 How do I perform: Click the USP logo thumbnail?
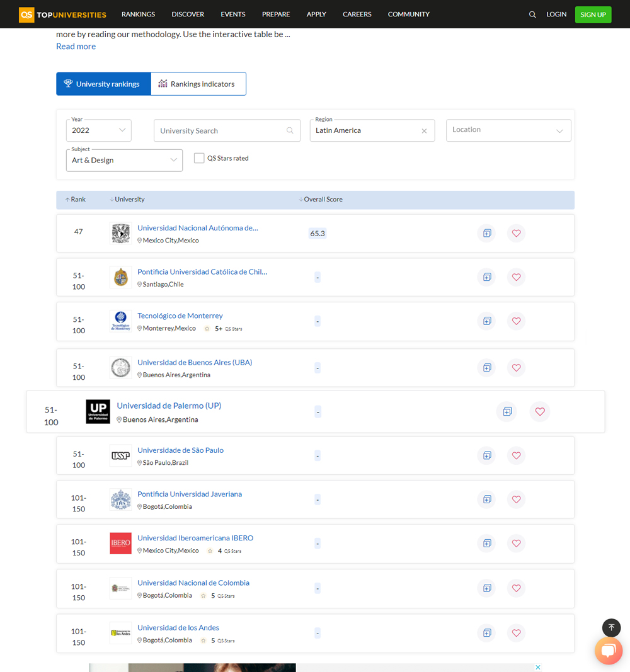click(120, 455)
